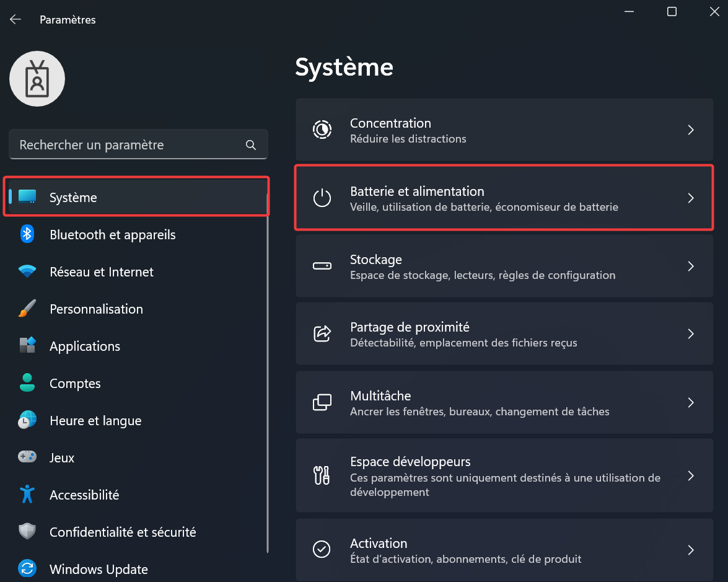Image resolution: width=728 pixels, height=582 pixels.
Task: Open Comptes settings label
Action: coord(75,384)
